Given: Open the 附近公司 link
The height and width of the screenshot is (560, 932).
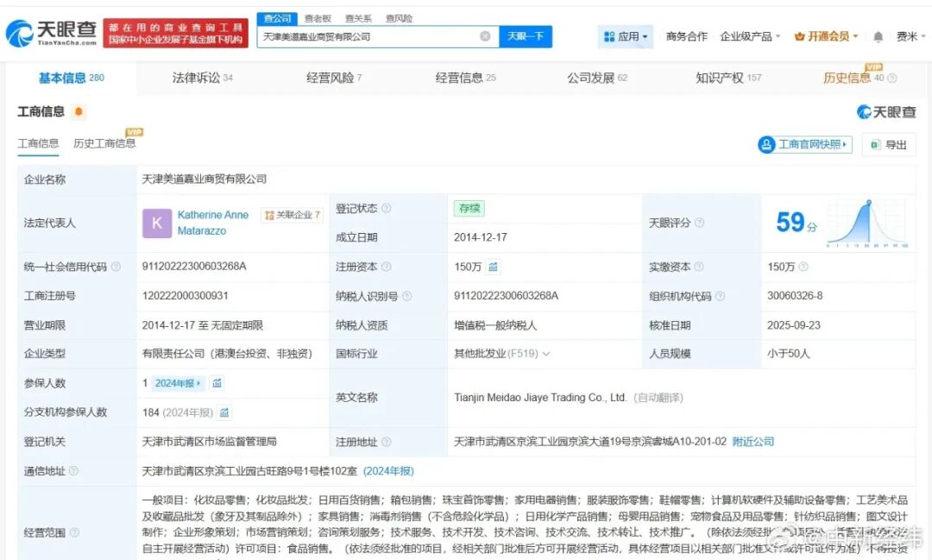Looking at the screenshot, I should pyautogui.click(x=753, y=441).
